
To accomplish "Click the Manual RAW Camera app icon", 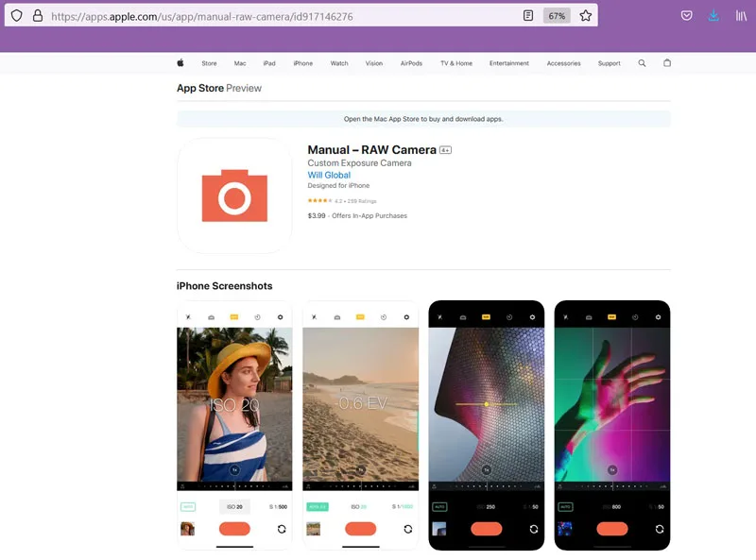I will click(234, 195).
